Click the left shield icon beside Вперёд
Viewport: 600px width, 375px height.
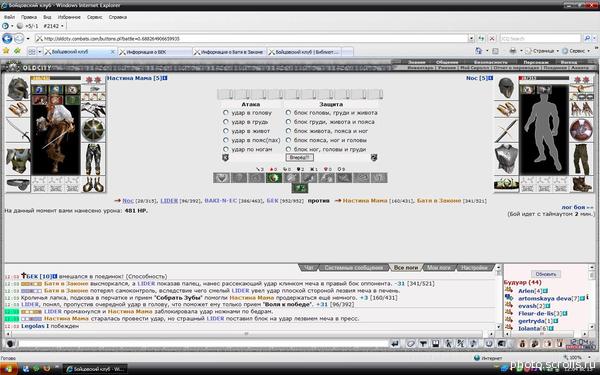[x=225, y=157]
